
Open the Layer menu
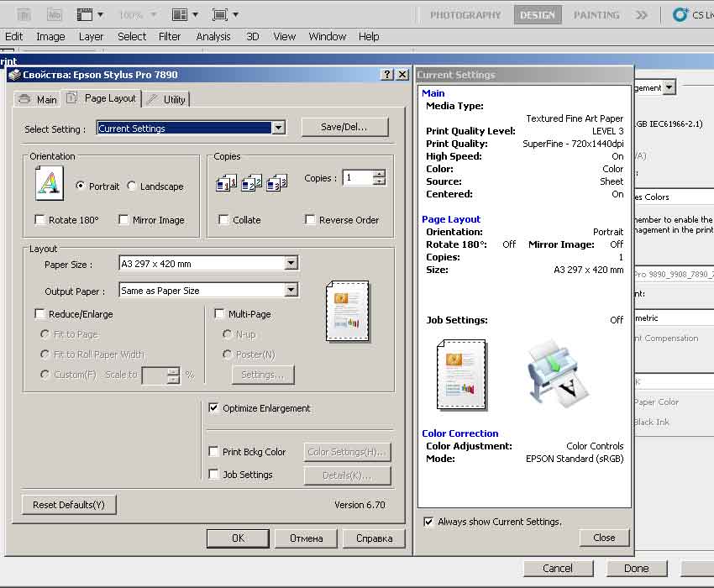click(91, 36)
